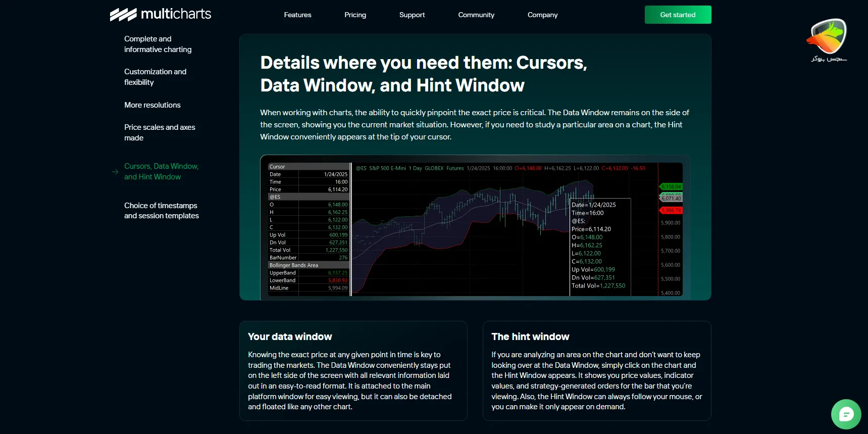The image size is (868, 434).
Task: Click the MultiCharts logo
Action: [x=161, y=14]
